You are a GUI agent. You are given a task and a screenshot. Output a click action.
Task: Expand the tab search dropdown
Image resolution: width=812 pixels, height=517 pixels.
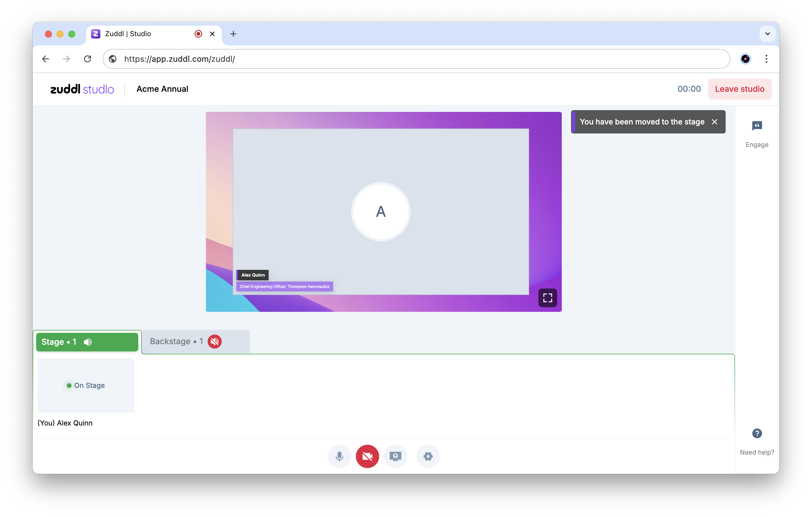(x=767, y=34)
